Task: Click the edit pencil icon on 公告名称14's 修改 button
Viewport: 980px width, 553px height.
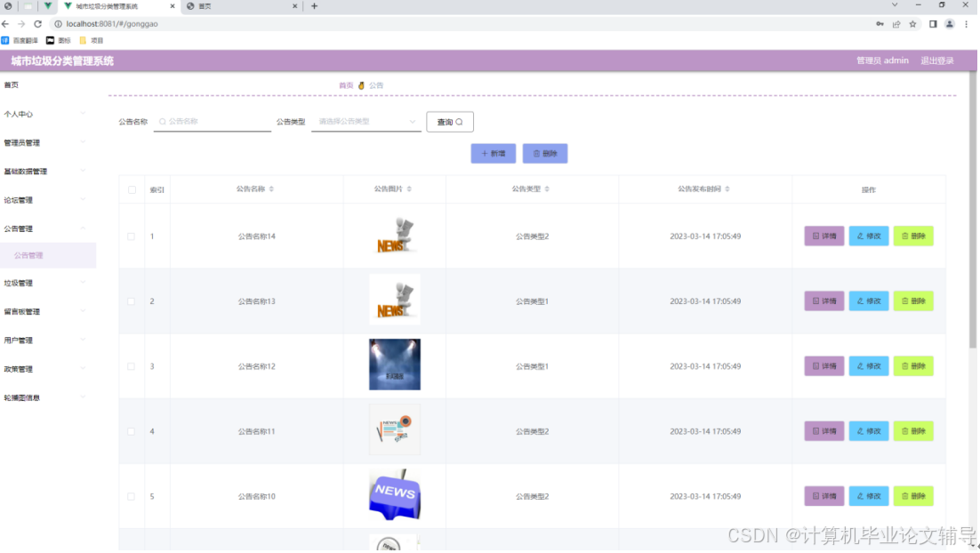Action: tap(859, 236)
